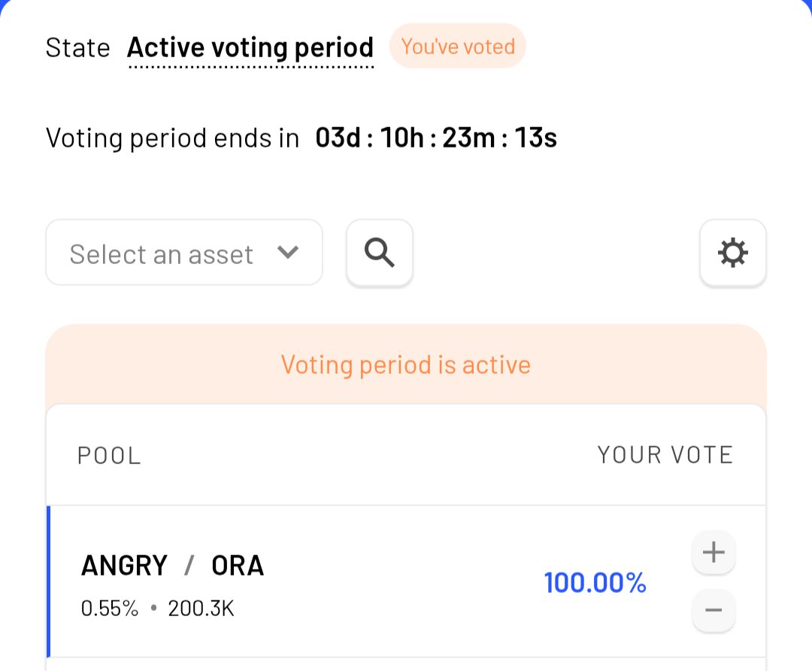
Task: Sort by the POOL column header
Action: [x=109, y=456]
